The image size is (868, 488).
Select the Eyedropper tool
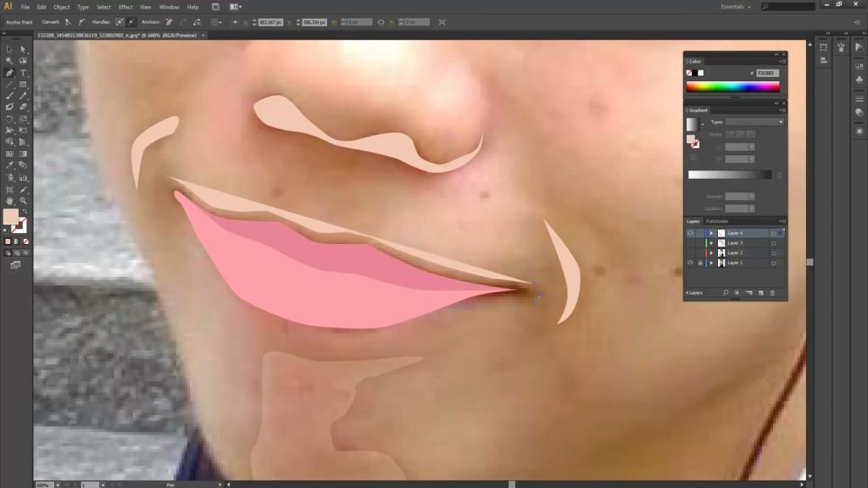[9, 165]
